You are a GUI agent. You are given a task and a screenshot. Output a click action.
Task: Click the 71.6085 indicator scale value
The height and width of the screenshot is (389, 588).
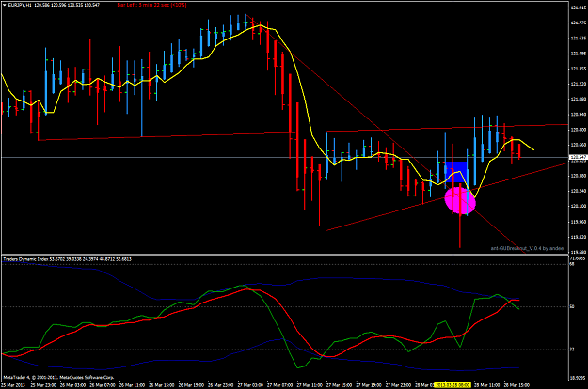click(x=578, y=258)
